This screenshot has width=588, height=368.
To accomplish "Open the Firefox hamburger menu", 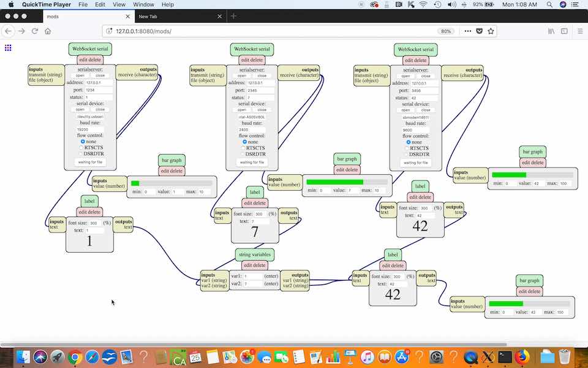I will 580,31.
